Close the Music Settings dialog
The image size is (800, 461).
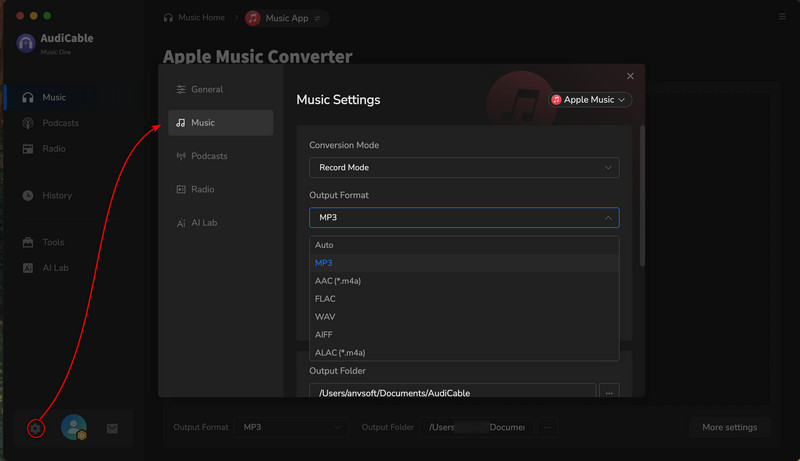[630, 76]
